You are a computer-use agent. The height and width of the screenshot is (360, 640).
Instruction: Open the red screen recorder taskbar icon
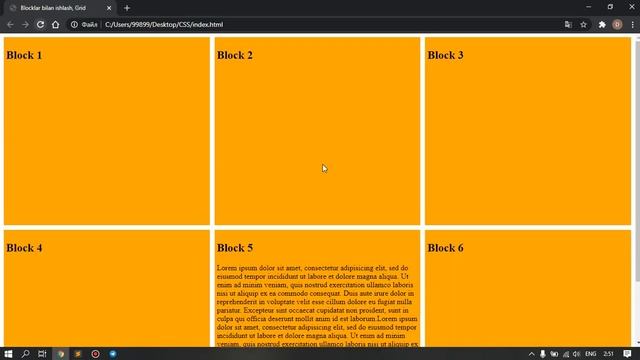[x=96, y=354]
